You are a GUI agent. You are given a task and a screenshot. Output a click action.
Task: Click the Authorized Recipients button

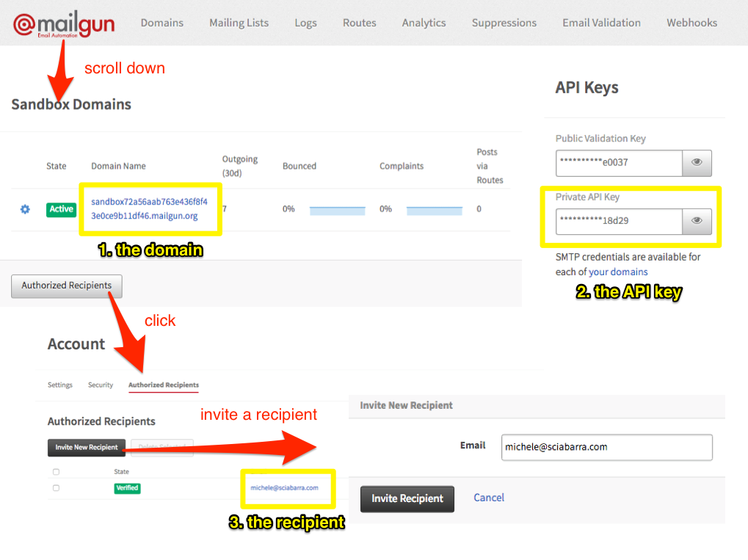67,286
